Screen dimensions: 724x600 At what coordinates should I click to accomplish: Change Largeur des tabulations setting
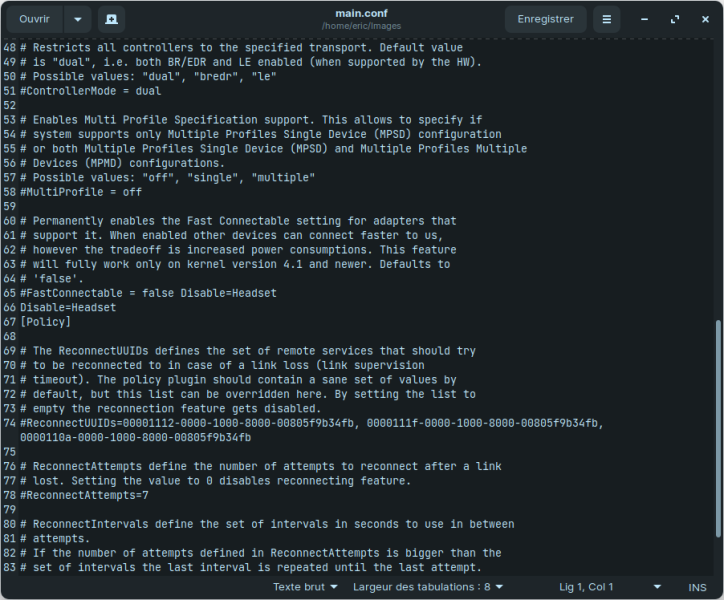428,587
